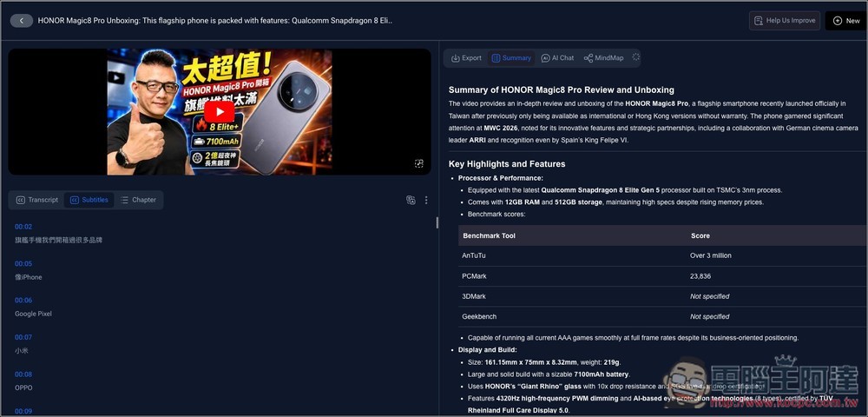Go back using the arrow button
The width and height of the screenshot is (868, 417).
tap(22, 21)
